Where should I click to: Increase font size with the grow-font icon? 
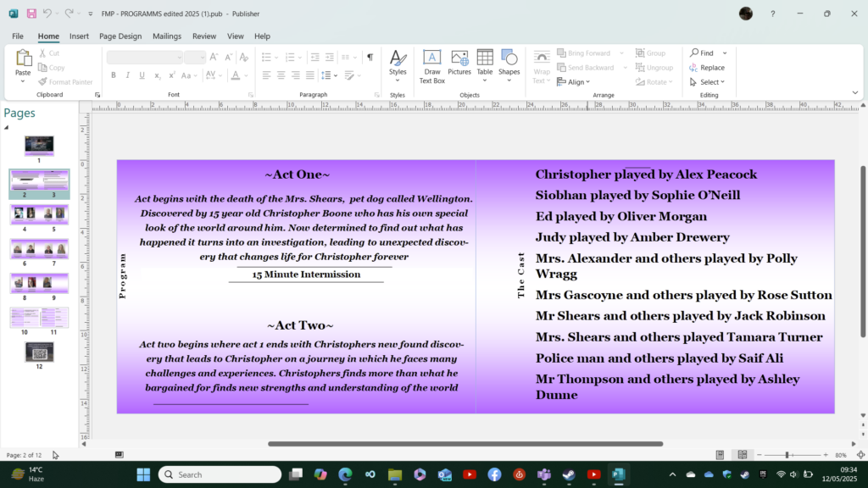click(214, 57)
